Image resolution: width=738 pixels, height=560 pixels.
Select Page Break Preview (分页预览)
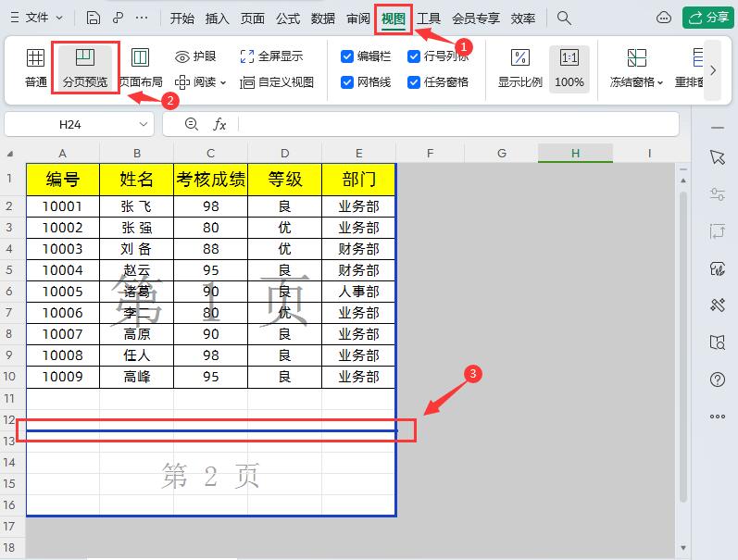(x=85, y=68)
